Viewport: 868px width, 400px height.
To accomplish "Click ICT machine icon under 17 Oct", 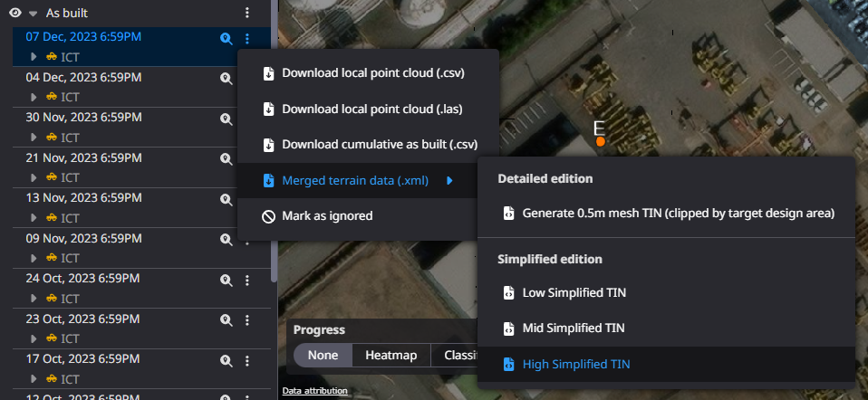I will [52, 379].
